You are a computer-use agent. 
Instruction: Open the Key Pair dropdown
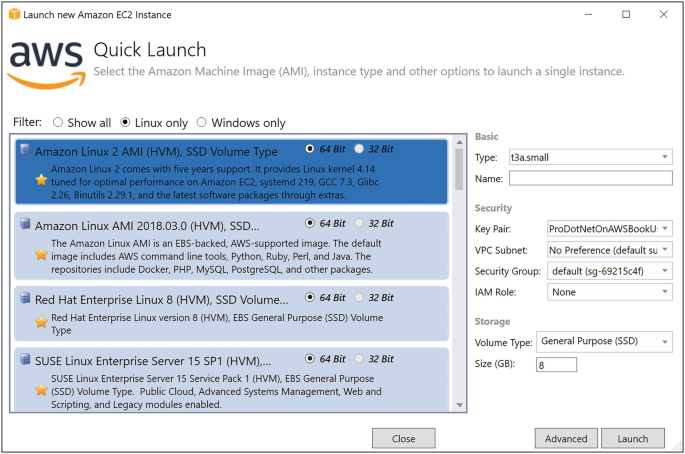pyautogui.click(x=610, y=229)
